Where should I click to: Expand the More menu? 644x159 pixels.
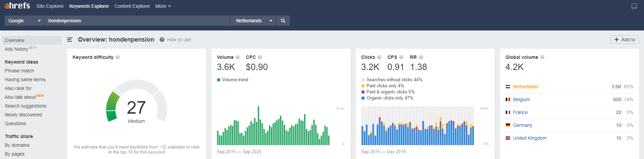pos(163,6)
